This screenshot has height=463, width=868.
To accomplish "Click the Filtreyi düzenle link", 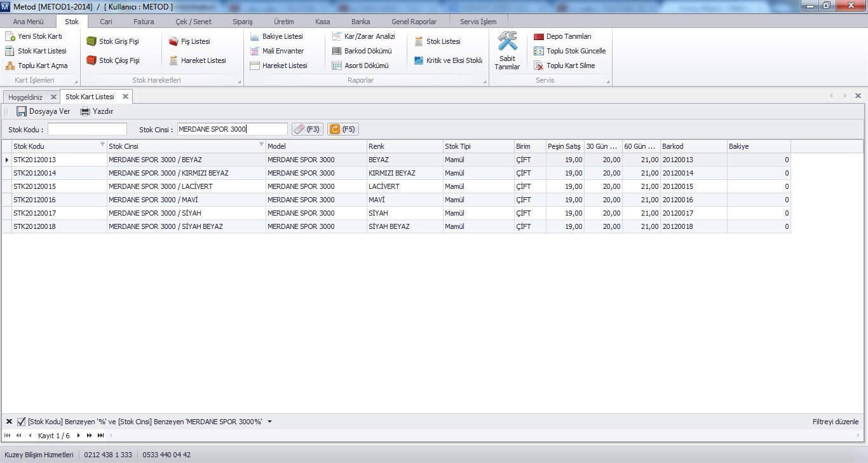I will click(x=835, y=422).
